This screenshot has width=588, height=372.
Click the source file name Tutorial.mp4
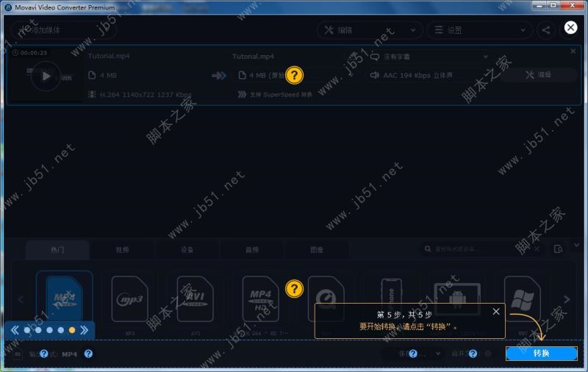tap(109, 56)
